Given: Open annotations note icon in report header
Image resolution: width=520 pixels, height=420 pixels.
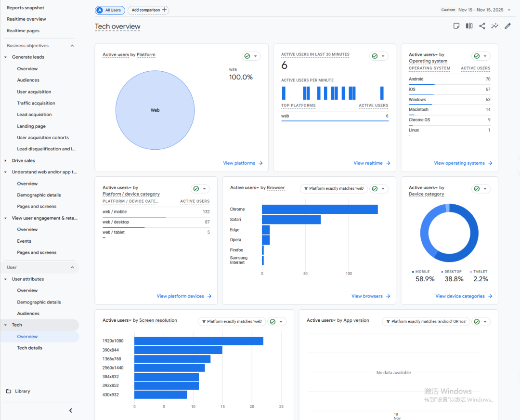Looking at the screenshot, I should pyautogui.click(x=456, y=26).
